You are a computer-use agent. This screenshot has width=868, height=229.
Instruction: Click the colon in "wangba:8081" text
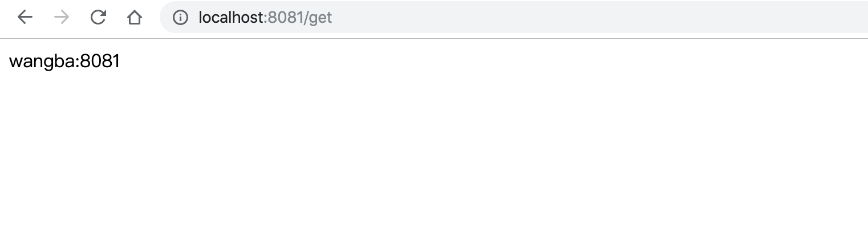point(77,62)
